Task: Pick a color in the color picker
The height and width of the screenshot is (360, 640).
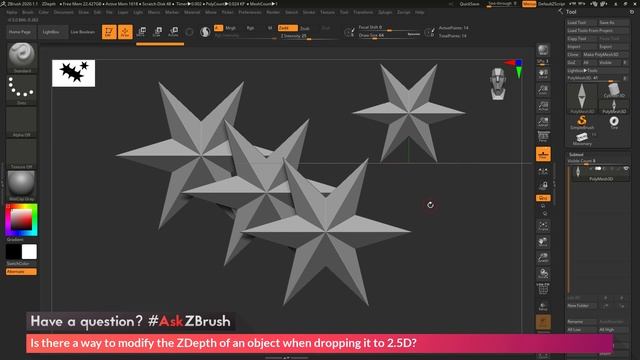Action: (21, 220)
